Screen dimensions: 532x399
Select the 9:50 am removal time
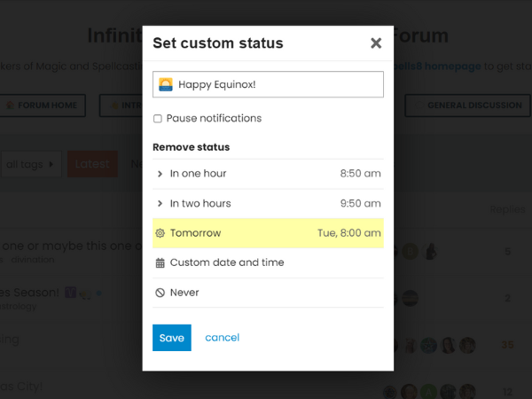point(360,204)
